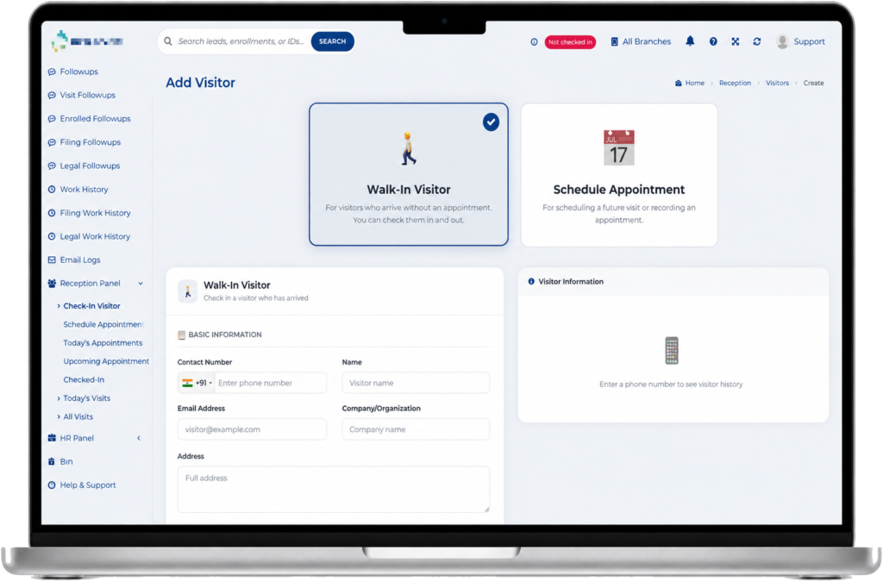
Task: Select the Walk-In Visitor card
Action: (x=408, y=174)
